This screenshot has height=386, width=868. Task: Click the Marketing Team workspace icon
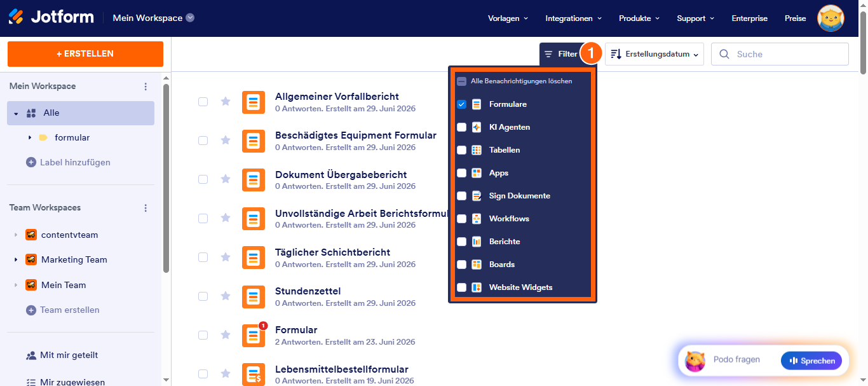[x=31, y=259]
